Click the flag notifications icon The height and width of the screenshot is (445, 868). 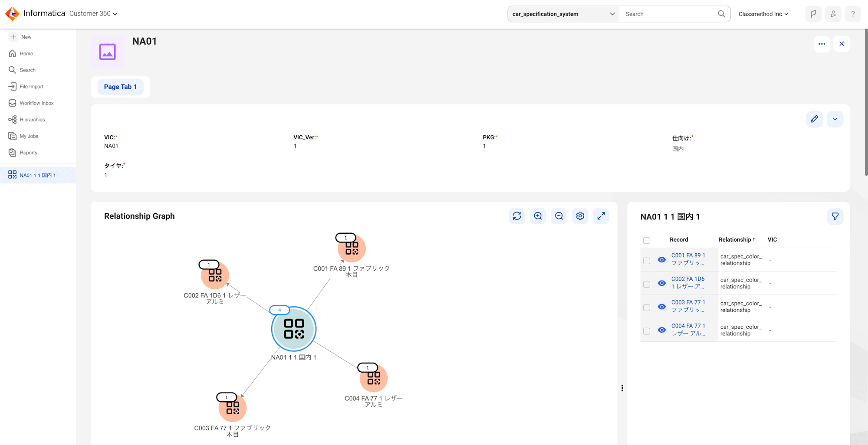pyautogui.click(x=813, y=14)
